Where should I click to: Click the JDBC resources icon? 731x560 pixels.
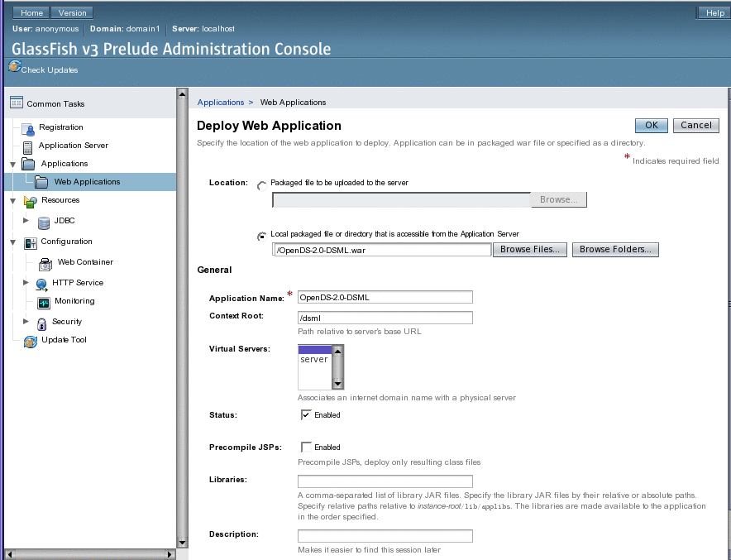(x=43, y=222)
